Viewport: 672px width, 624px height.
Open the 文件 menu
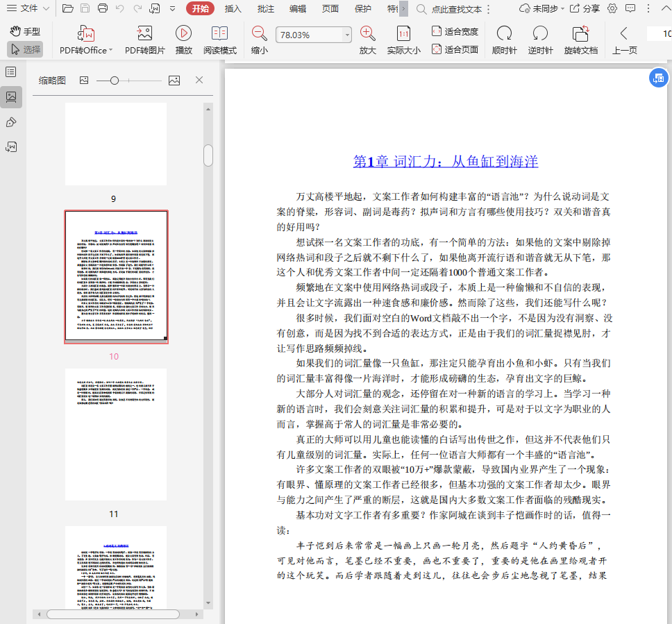(x=28, y=8)
